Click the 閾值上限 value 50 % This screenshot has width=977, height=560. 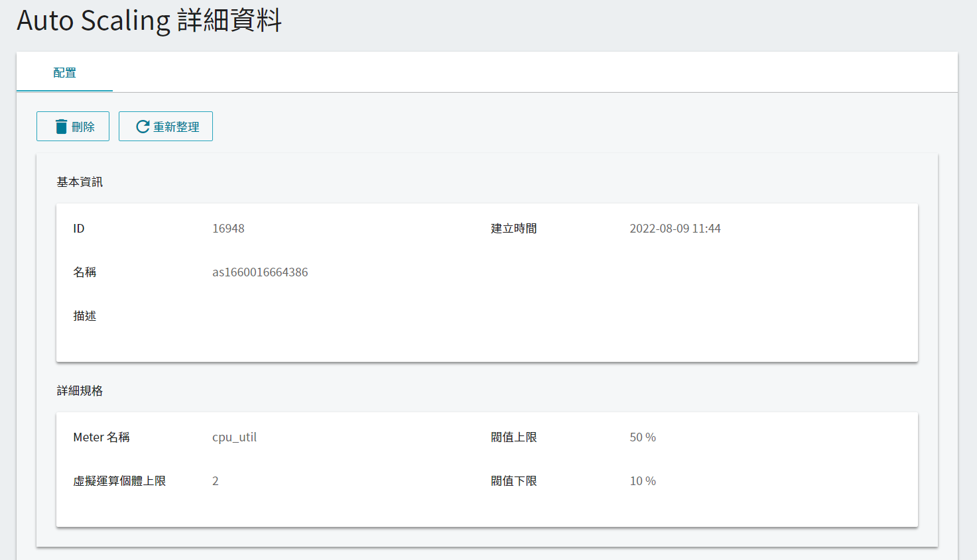tap(643, 437)
